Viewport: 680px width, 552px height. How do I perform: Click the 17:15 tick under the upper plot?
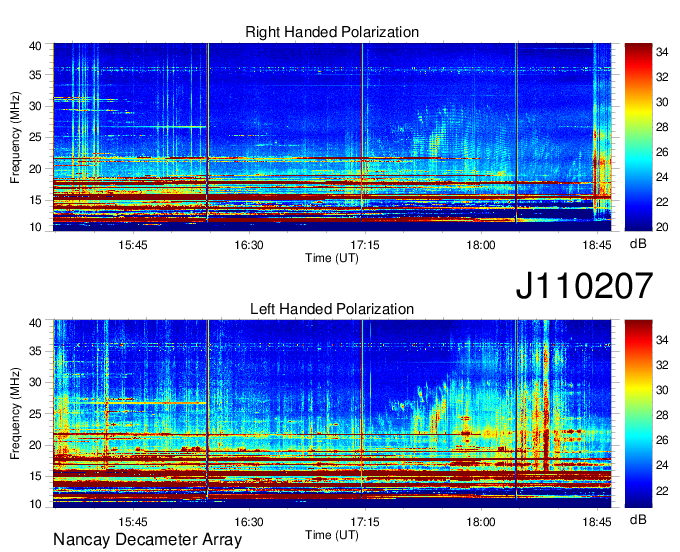(x=365, y=245)
